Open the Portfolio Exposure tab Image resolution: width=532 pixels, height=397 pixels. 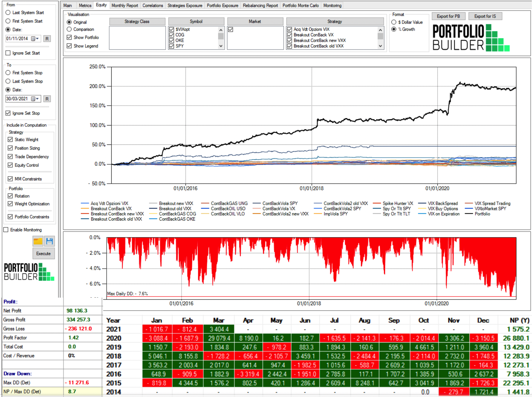pos(223,5)
